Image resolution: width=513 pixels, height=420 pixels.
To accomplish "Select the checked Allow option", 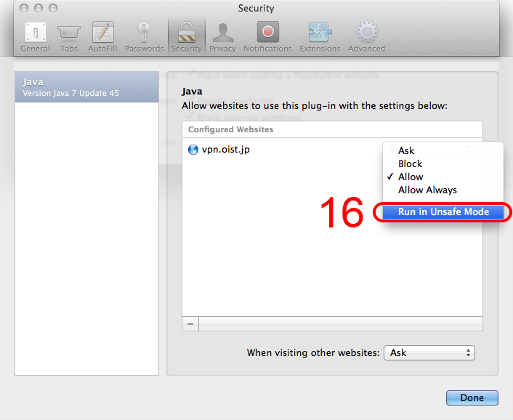I will [411, 177].
